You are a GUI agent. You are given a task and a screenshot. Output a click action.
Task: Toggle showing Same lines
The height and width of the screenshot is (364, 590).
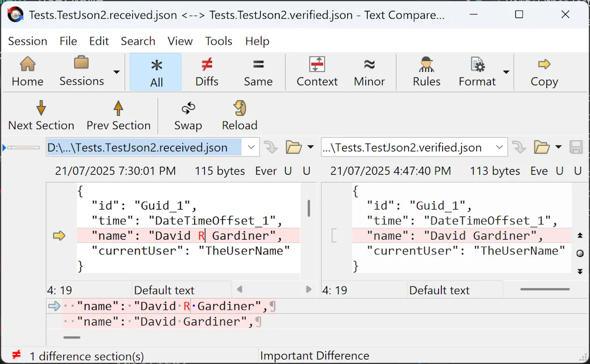[258, 71]
